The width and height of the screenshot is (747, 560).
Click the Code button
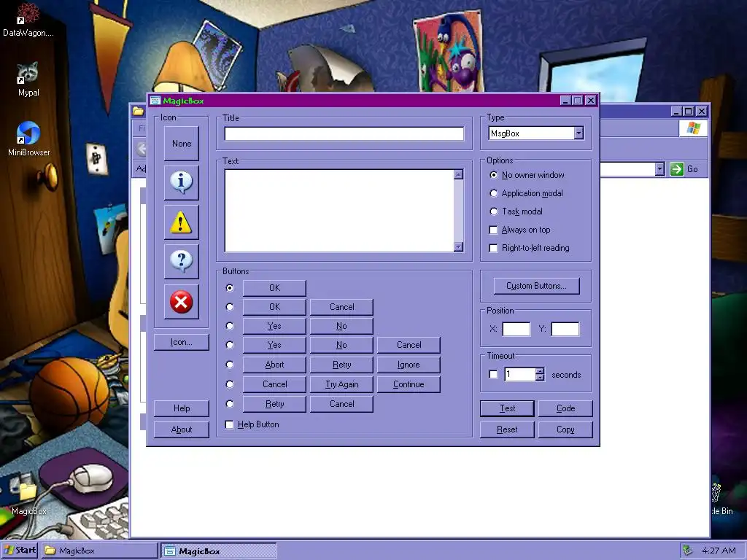tap(565, 408)
